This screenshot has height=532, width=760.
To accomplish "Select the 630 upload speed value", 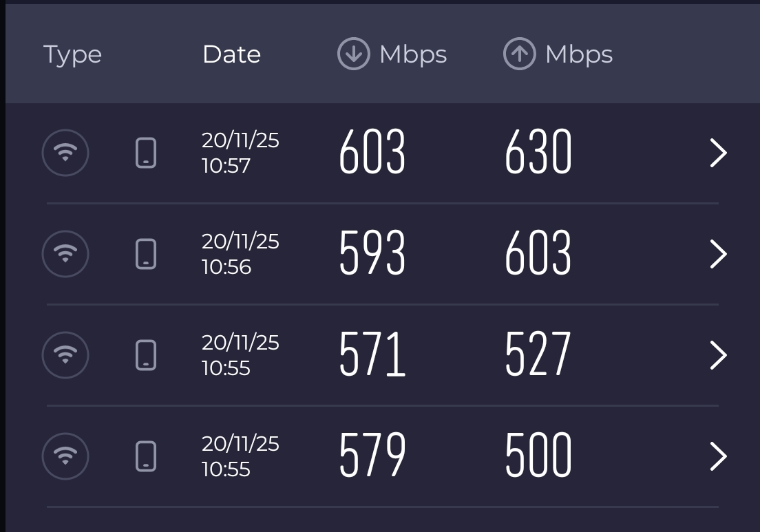I will 538,153.
